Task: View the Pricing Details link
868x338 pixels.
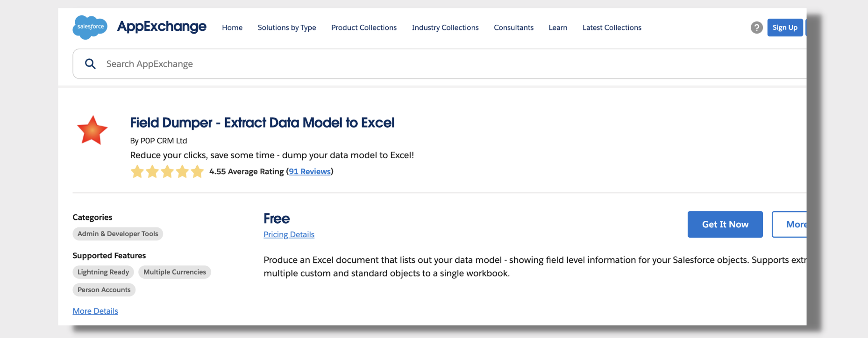Action: (289, 234)
